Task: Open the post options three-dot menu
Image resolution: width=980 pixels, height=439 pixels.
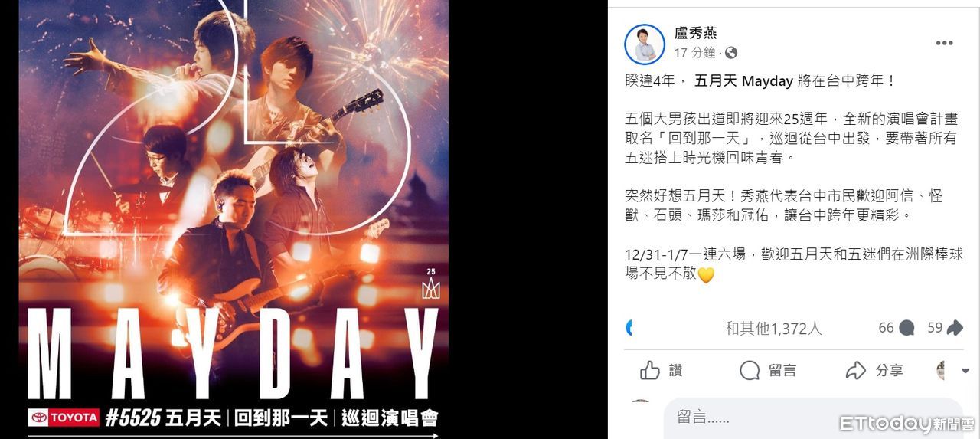Action: pyautogui.click(x=945, y=43)
